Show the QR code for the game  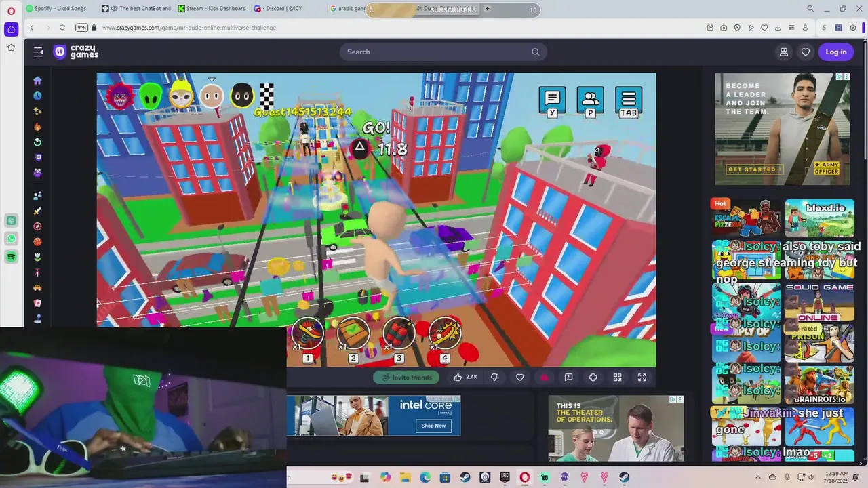[617, 378]
